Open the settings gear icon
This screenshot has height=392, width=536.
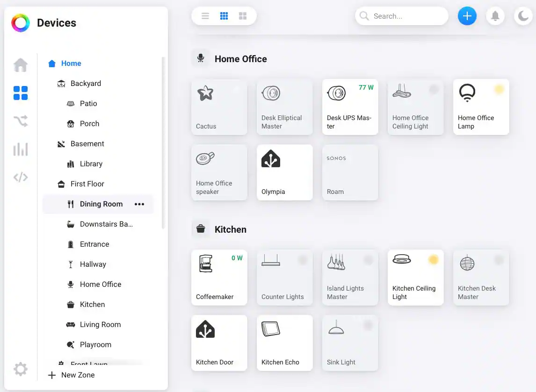(21, 369)
